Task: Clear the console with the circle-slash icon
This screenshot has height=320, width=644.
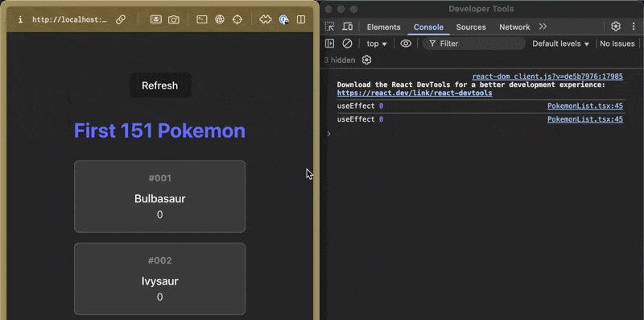Action: (348, 44)
